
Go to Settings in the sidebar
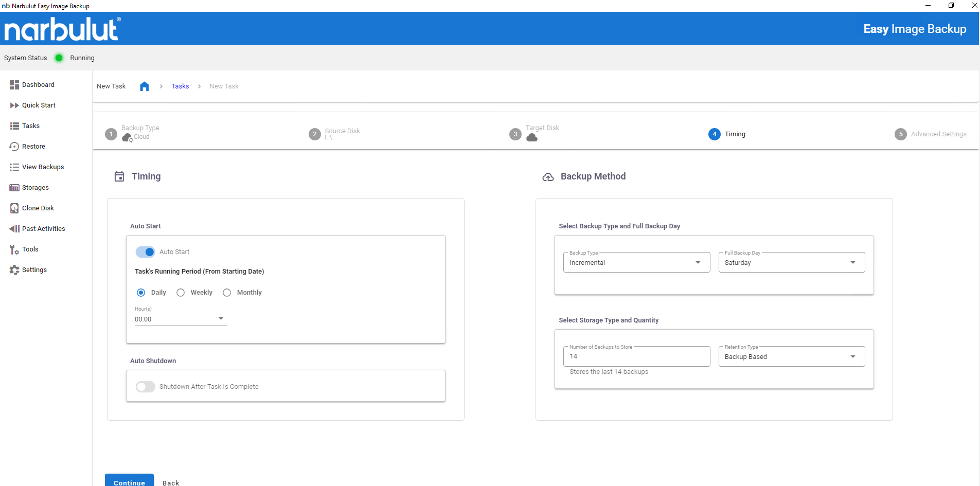point(34,270)
